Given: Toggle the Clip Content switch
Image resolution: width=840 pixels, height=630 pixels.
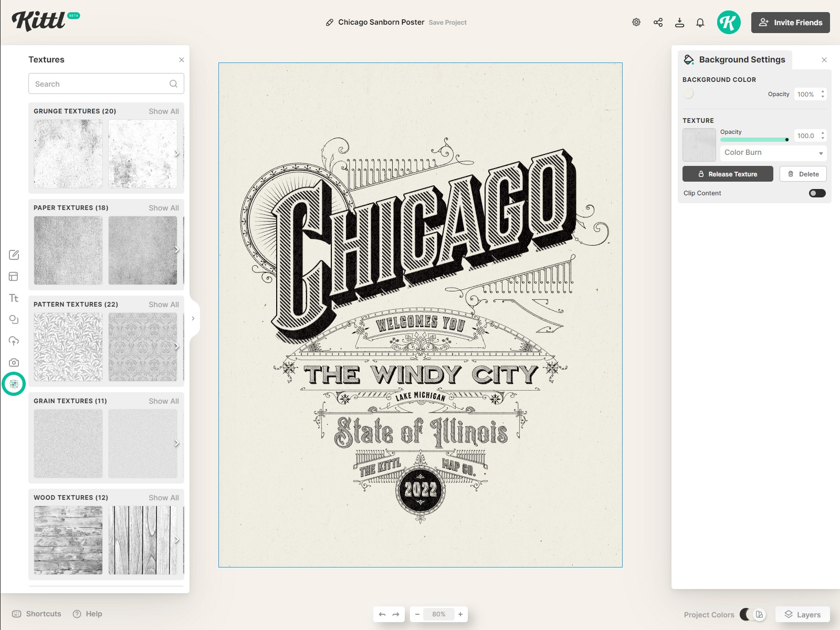Looking at the screenshot, I should [x=817, y=193].
